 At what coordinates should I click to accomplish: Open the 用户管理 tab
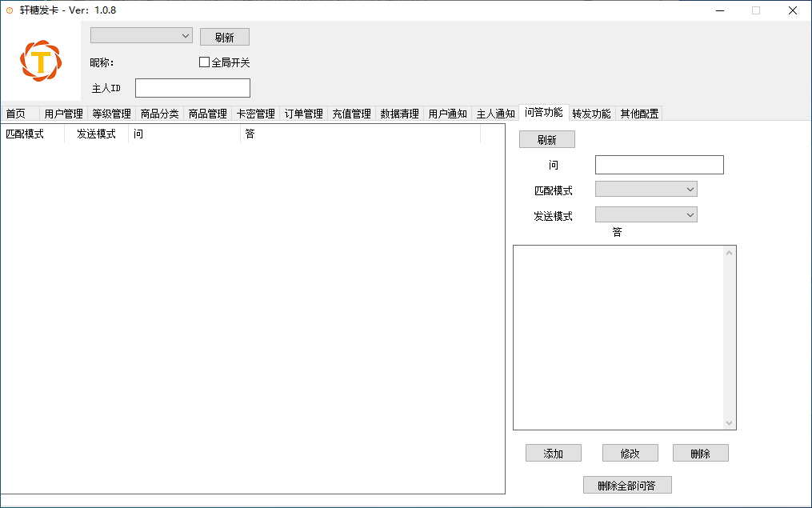(x=63, y=114)
